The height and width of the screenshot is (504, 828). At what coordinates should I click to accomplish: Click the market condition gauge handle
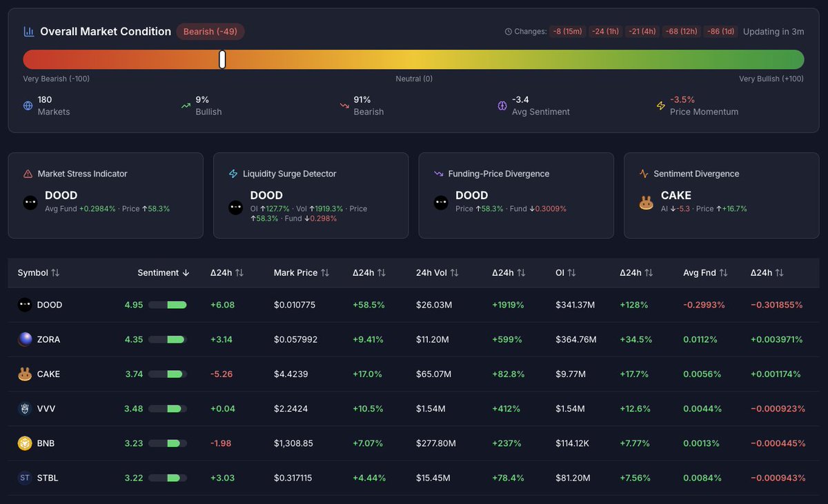tap(222, 59)
